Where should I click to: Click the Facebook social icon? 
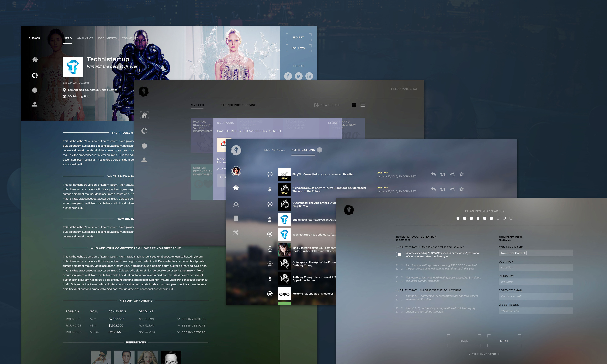[x=288, y=76]
